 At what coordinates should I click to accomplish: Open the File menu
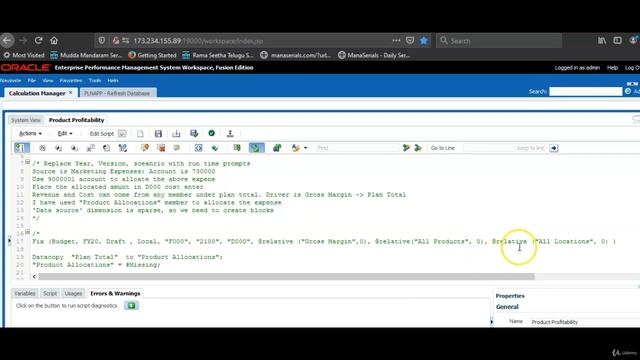(x=31, y=80)
